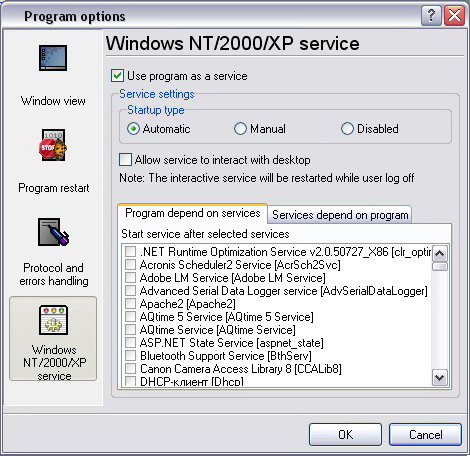Click the services list scroll up arrow

440,254
